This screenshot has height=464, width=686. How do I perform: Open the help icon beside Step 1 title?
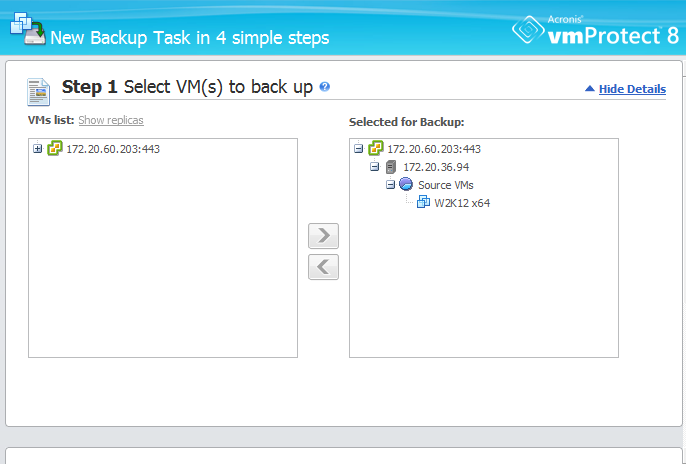(325, 87)
